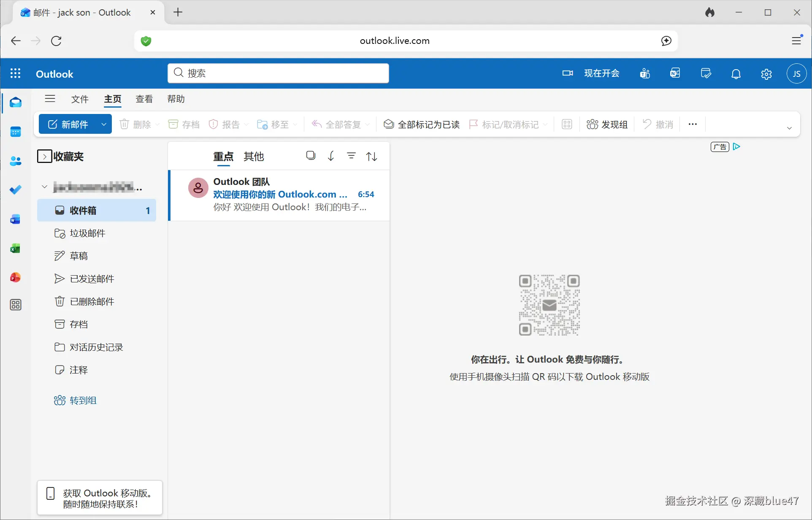Open the To Do checkmark app

(16, 190)
